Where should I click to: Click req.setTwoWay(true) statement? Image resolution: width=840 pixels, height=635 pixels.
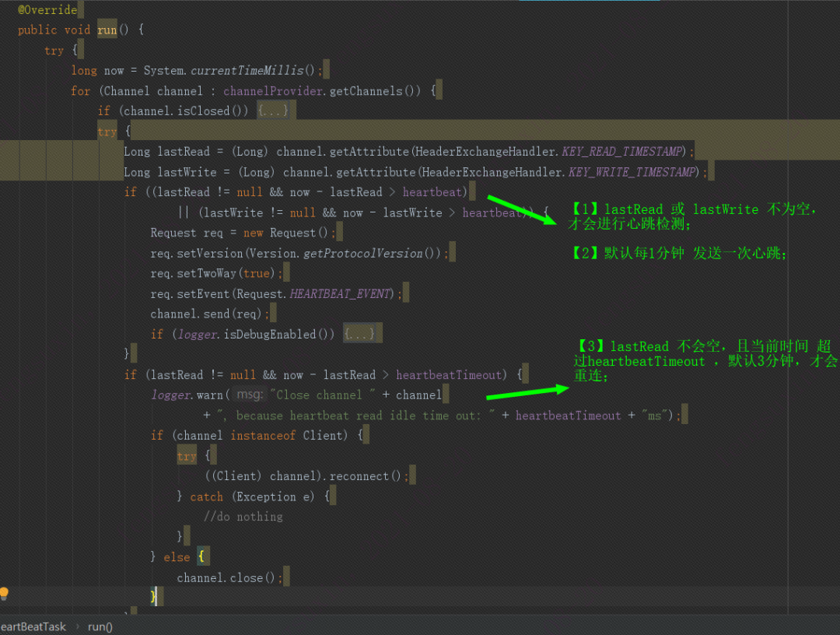216,274
